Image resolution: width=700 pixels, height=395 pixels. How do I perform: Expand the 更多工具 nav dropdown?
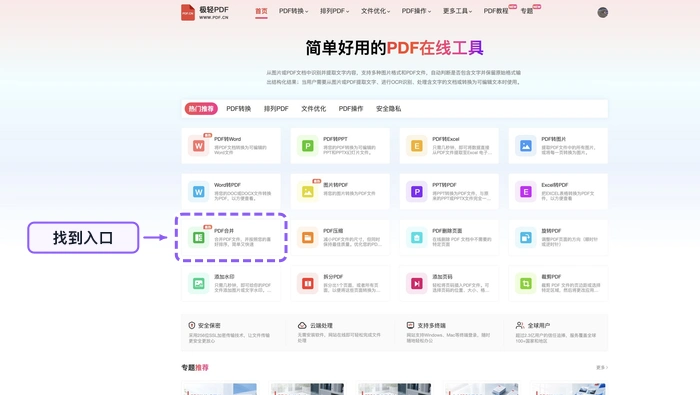coord(457,11)
